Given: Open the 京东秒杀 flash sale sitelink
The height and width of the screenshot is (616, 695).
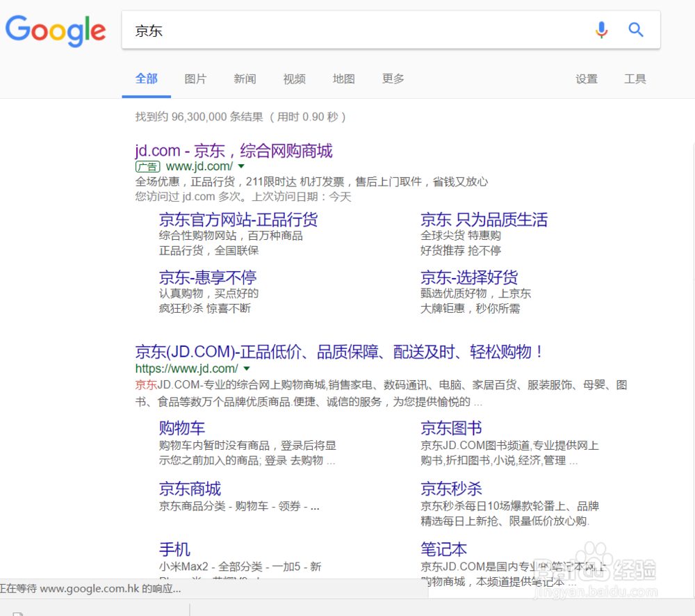Looking at the screenshot, I should coord(451,488).
